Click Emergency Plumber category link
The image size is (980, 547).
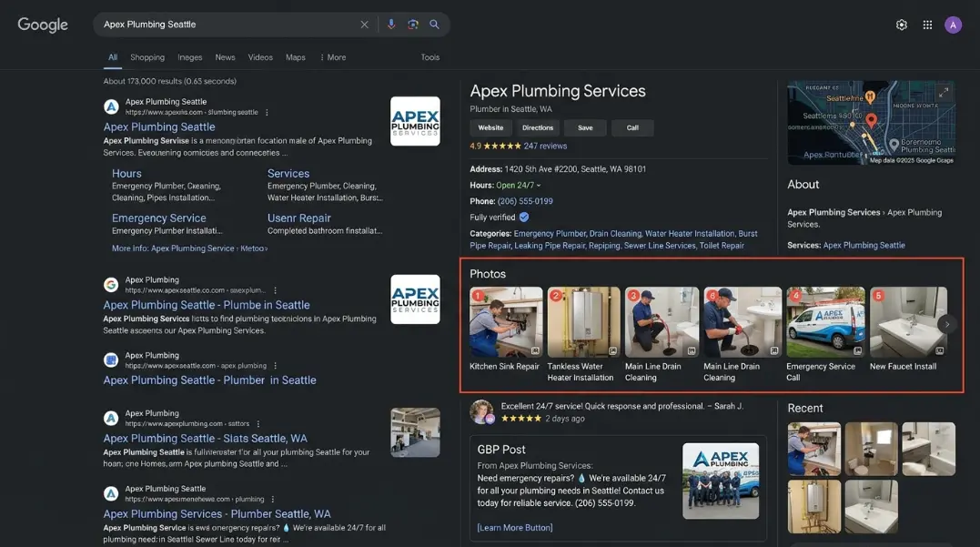(x=550, y=234)
